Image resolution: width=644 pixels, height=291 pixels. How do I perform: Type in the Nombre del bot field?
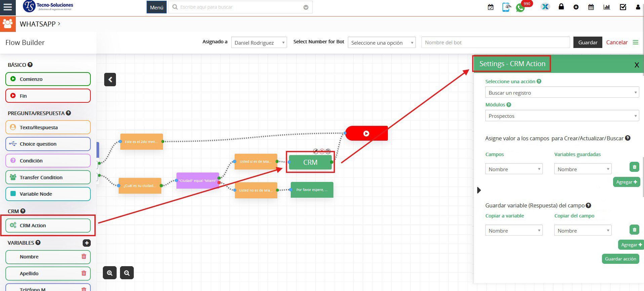click(x=495, y=42)
